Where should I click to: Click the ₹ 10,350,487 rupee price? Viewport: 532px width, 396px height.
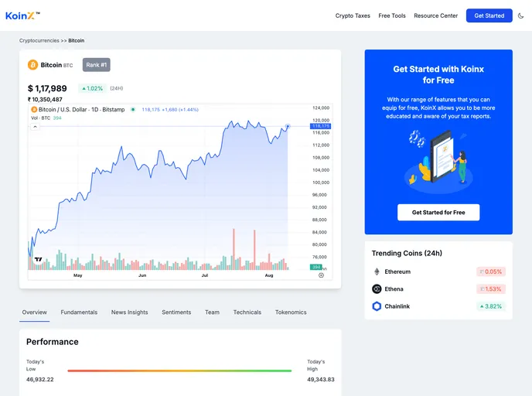(x=45, y=100)
